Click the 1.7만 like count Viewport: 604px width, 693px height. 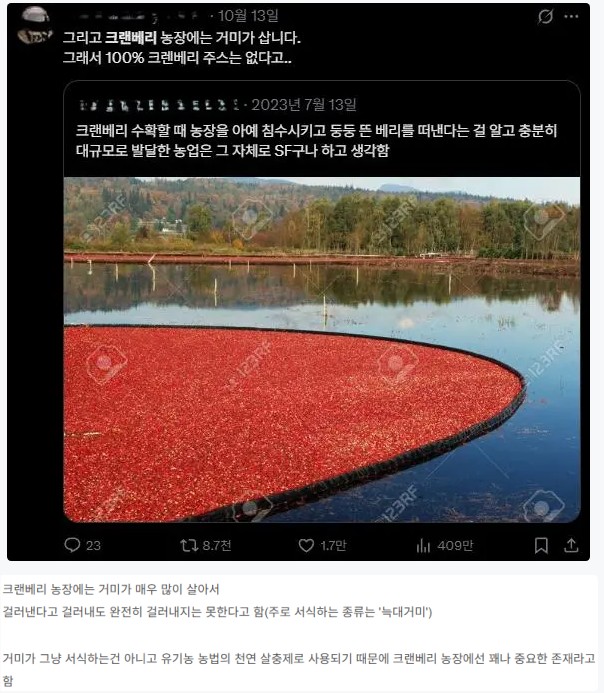333,545
